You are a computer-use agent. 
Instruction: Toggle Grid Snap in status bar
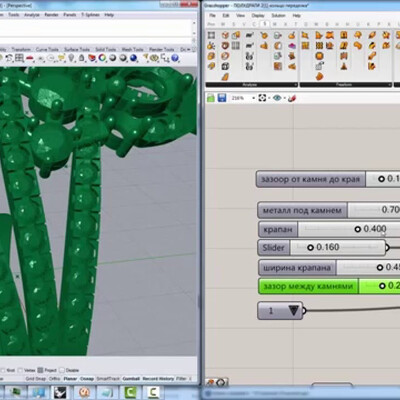(x=36, y=379)
